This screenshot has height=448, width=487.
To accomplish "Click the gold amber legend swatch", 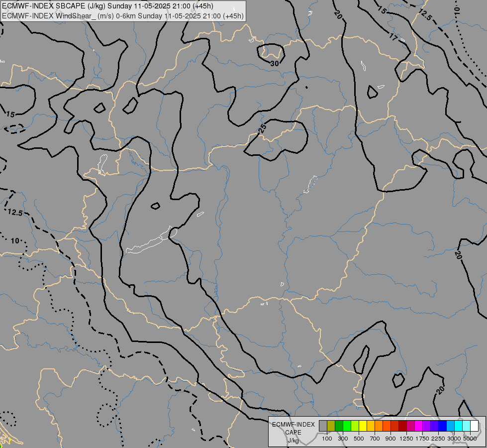I will [x=371, y=426].
